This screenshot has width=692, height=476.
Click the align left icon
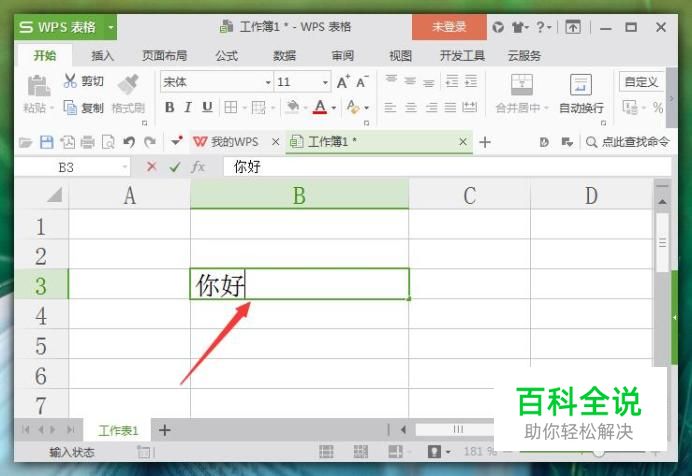[x=390, y=107]
